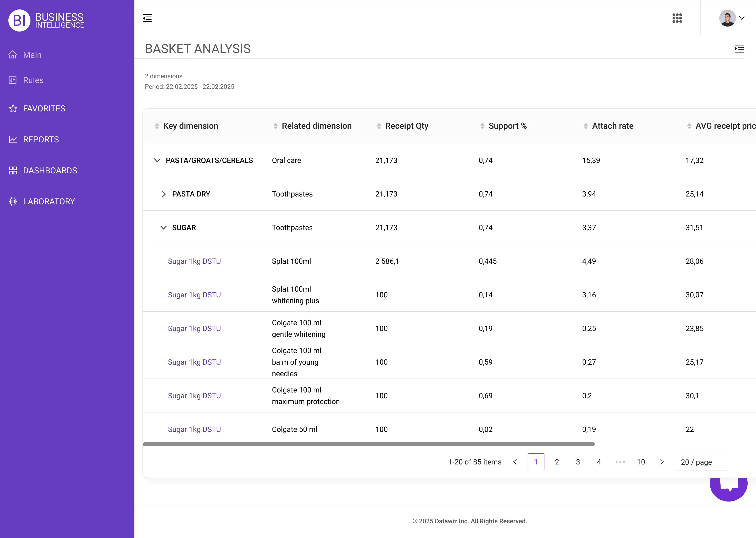Open the apps grid launcher
The width and height of the screenshot is (756, 538).
click(x=677, y=18)
